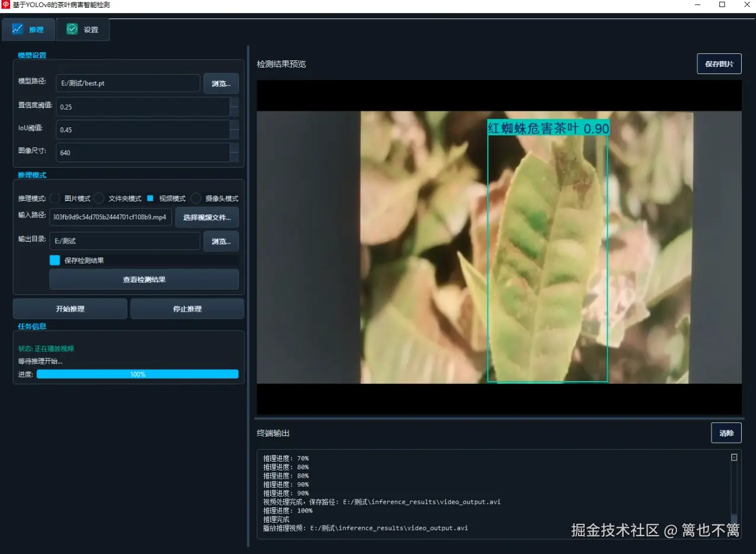The image size is (756, 554).
Task: Click the 图像尺寸 value field 640
Action: (x=143, y=153)
